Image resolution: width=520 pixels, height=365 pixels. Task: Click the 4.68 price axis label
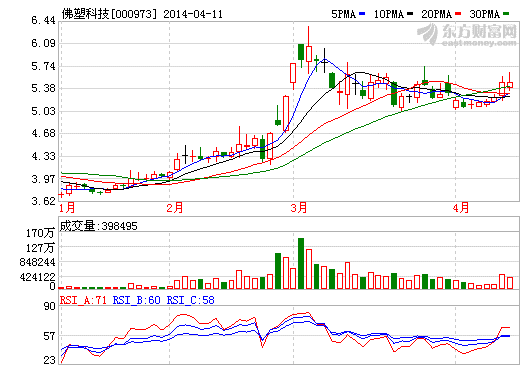point(43,133)
